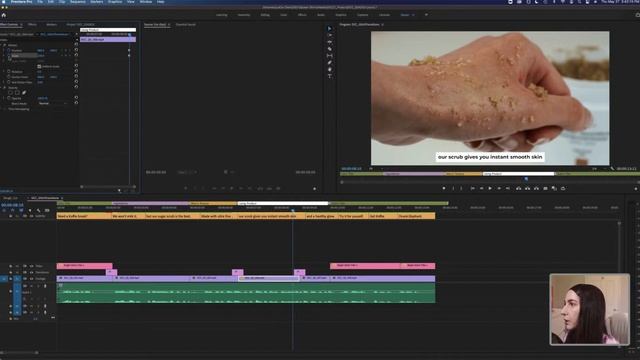Screen dimensions: 640x360
Task: Step forward one frame in Program monitor
Action: 499,189
